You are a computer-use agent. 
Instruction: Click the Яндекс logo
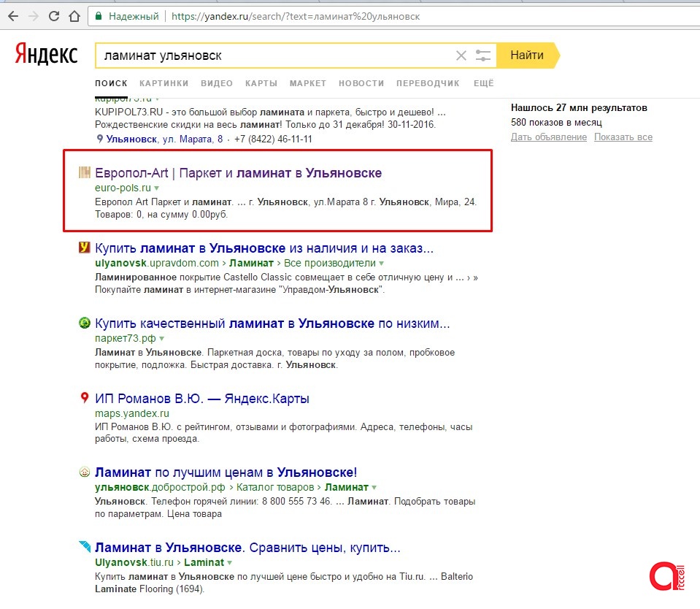(46, 55)
